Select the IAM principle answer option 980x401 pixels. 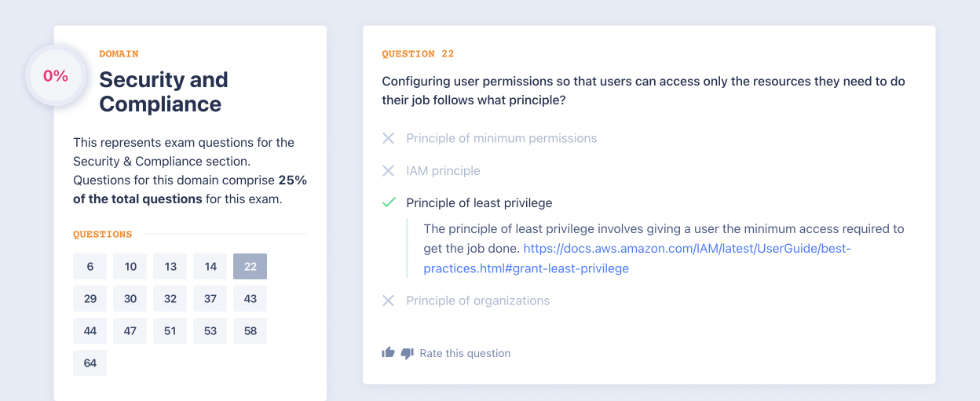tap(443, 171)
